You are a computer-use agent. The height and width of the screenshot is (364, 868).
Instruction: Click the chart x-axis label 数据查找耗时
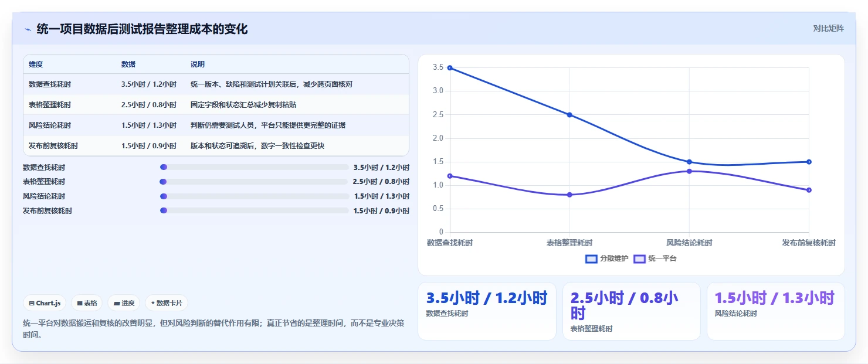point(450,243)
